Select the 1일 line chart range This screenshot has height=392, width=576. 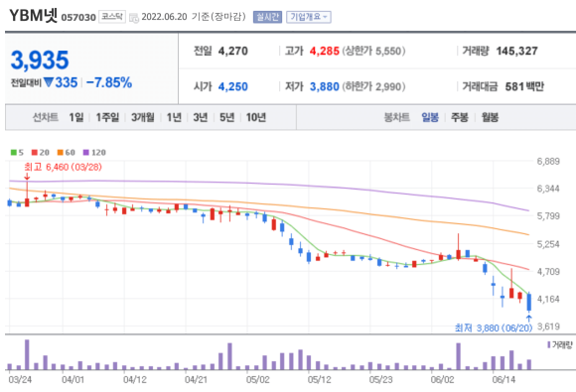76,117
